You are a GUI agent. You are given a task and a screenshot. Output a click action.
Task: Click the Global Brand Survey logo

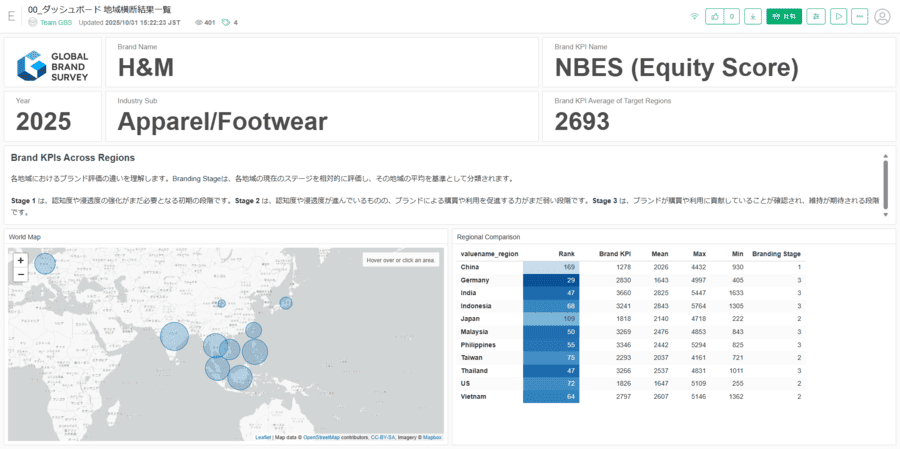tap(52, 65)
